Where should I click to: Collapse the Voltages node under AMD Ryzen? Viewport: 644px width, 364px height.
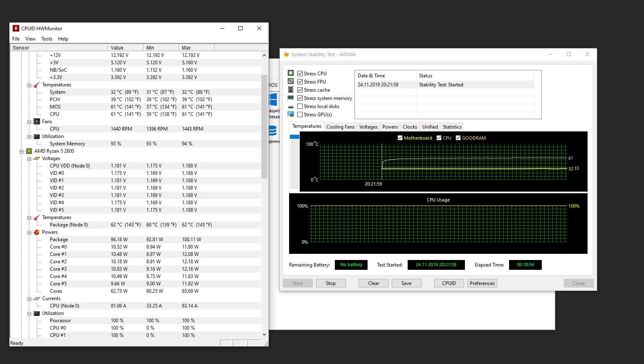pos(29,159)
